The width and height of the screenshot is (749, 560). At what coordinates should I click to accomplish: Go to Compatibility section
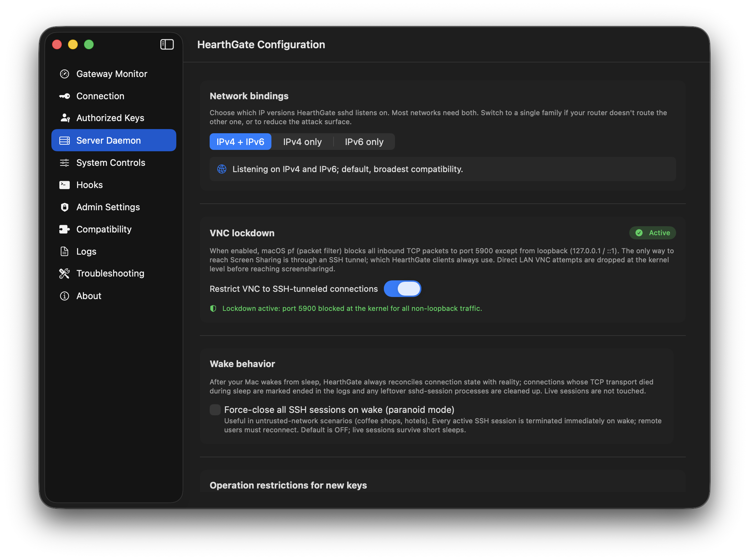click(114, 229)
